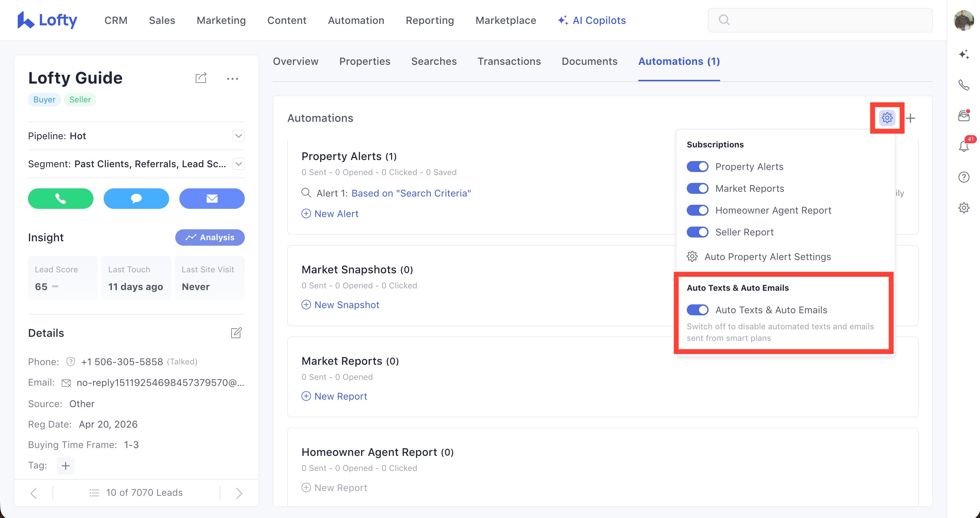Expand the Pipeline dropdown
980x518 pixels.
(239, 136)
